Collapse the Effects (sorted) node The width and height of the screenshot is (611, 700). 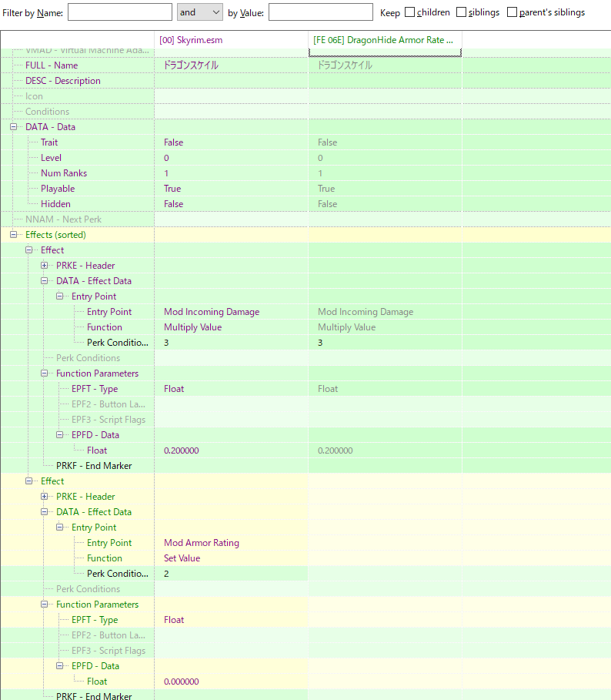(x=14, y=235)
